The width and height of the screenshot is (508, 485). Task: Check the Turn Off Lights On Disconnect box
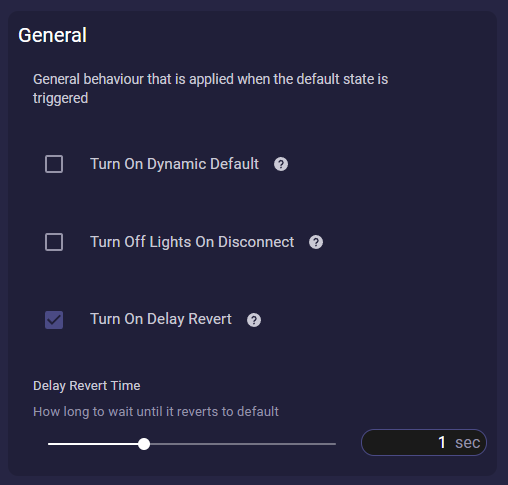[54, 242]
